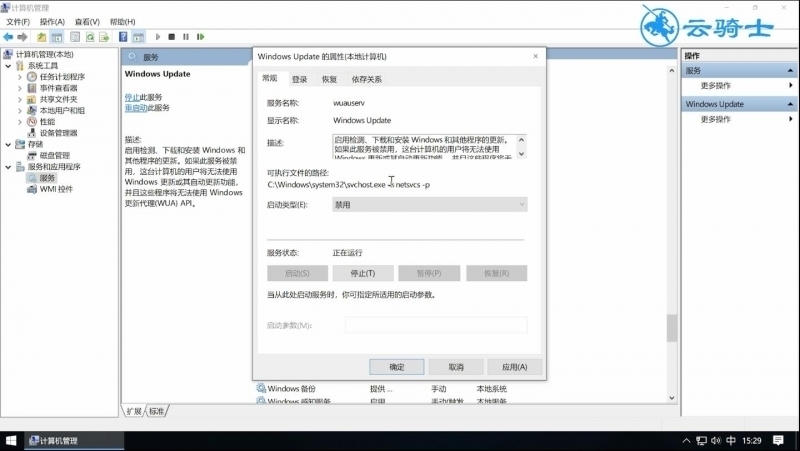This screenshot has height=451, width=800.
Task: Switch to the 恢复 tab
Action: (x=329, y=79)
